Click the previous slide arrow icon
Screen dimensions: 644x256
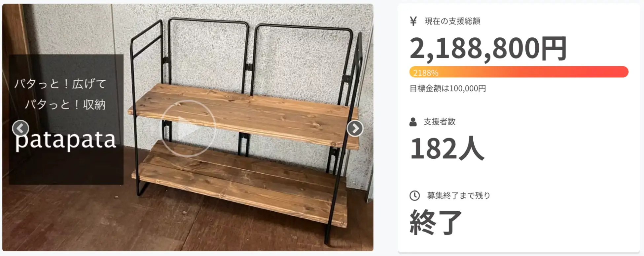coord(20,128)
